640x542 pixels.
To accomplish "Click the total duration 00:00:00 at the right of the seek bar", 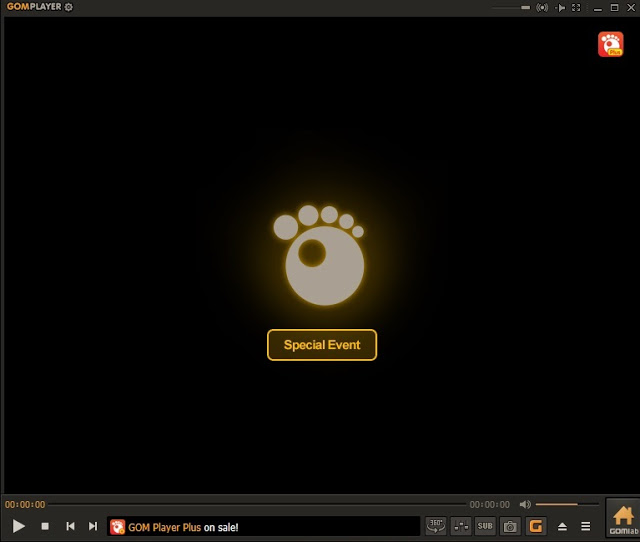I will tap(489, 504).
